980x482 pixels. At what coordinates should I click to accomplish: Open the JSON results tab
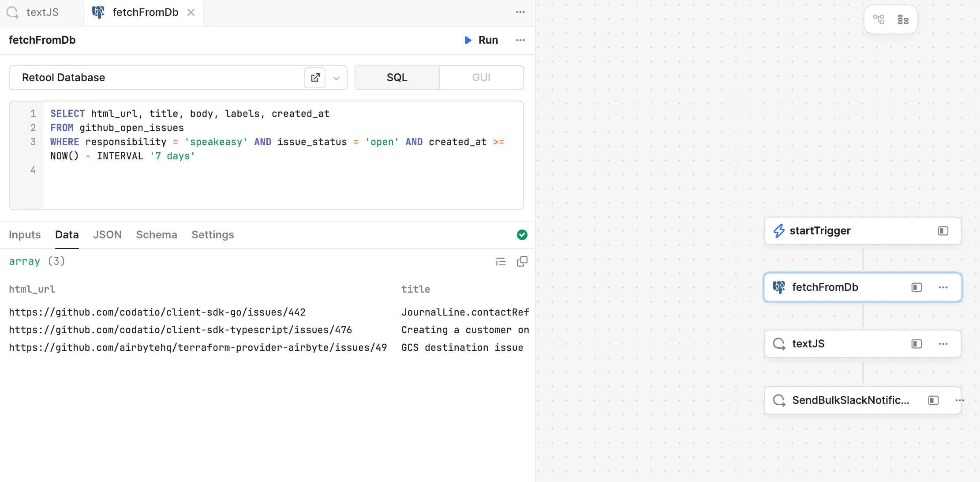pos(107,235)
